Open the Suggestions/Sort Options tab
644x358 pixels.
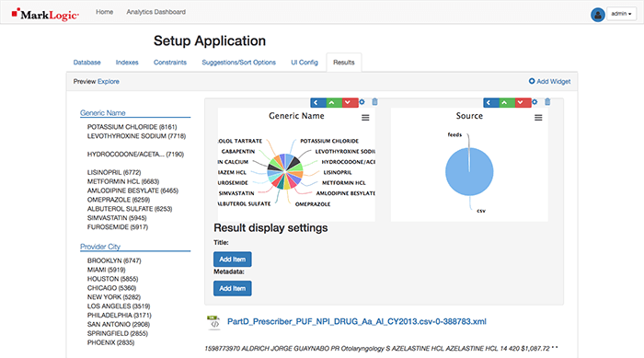click(x=238, y=63)
